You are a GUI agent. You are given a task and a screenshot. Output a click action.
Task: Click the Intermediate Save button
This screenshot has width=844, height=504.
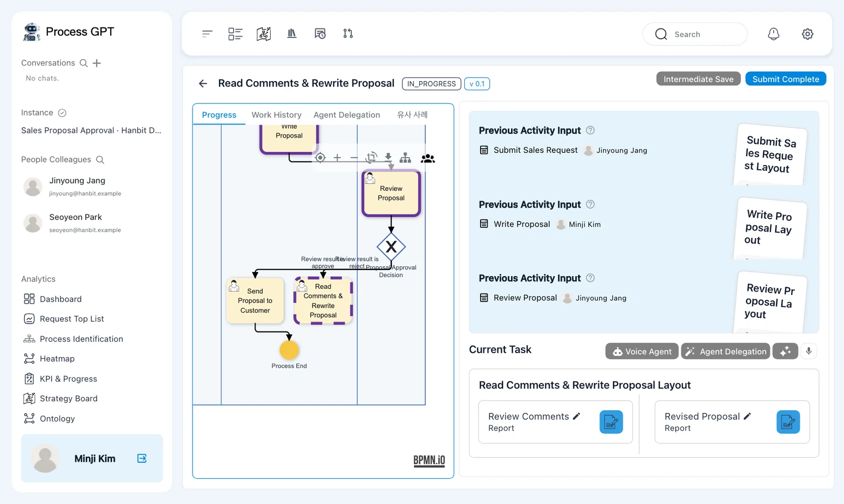(698, 79)
